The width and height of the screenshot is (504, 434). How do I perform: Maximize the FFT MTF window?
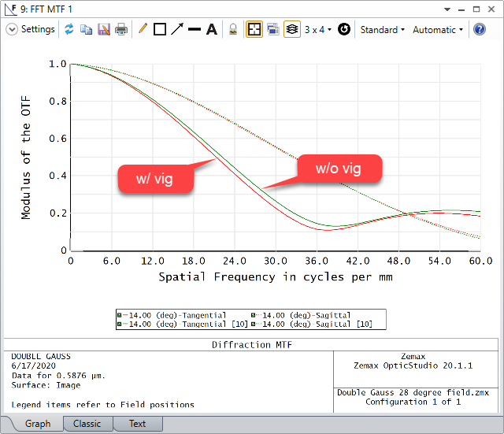click(x=476, y=9)
